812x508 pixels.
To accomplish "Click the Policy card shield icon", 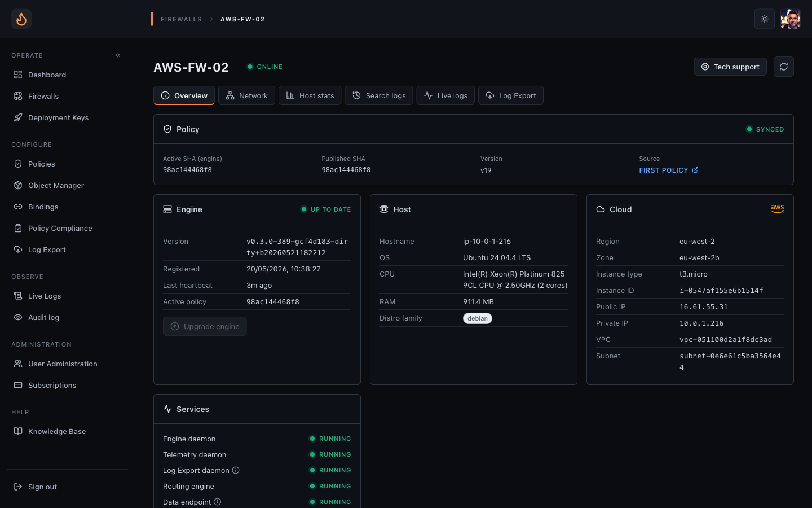I will (167, 129).
